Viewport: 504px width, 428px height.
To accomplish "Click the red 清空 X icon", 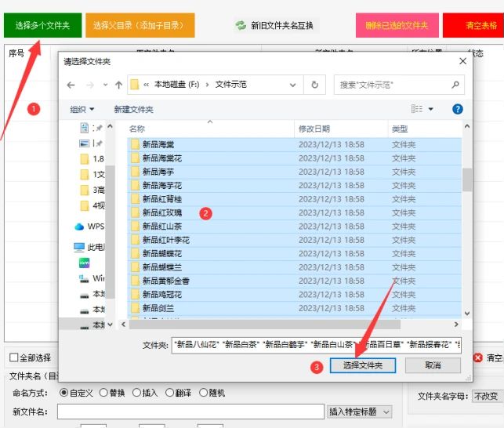I will [478, 357].
